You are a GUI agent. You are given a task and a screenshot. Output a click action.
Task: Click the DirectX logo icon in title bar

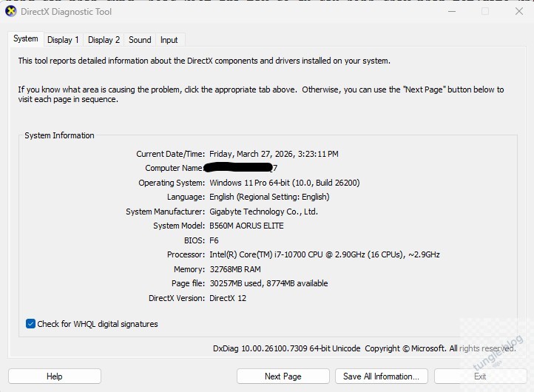[x=11, y=11]
